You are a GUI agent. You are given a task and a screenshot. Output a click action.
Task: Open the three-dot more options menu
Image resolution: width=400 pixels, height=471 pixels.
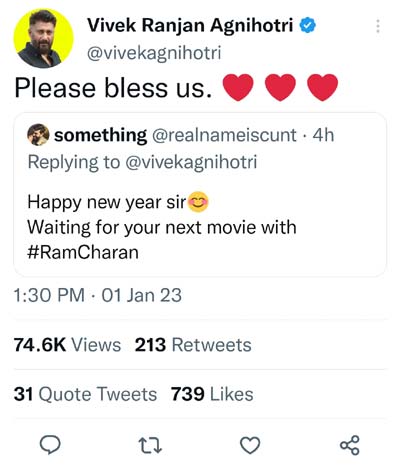click(x=378, y=26)
